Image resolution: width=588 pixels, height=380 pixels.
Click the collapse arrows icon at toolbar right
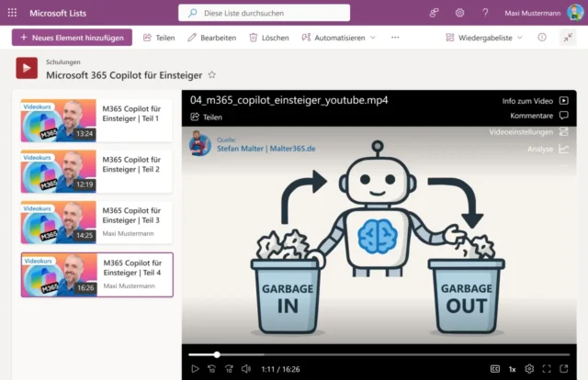(568, 37)
